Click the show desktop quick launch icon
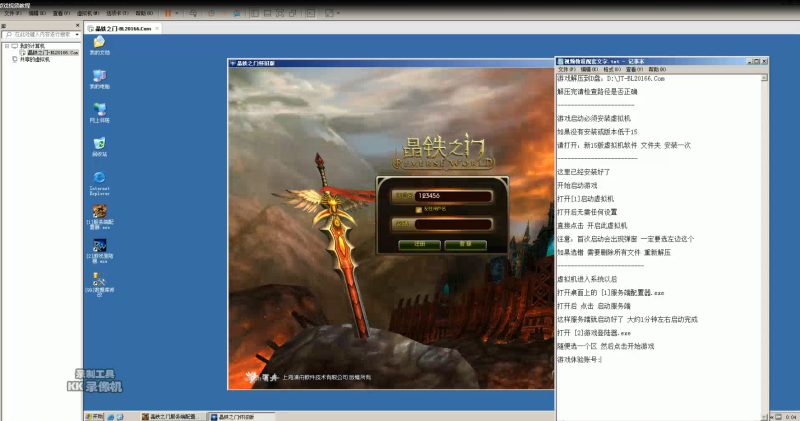Screen dimensions: 800x421 (120, 417)
